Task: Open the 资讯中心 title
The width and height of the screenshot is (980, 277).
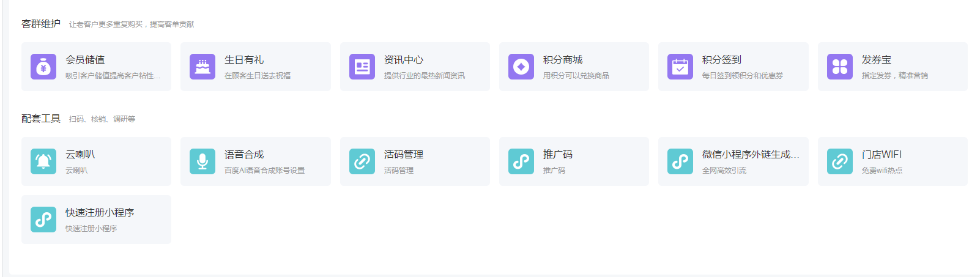Action: pos(404,60)
